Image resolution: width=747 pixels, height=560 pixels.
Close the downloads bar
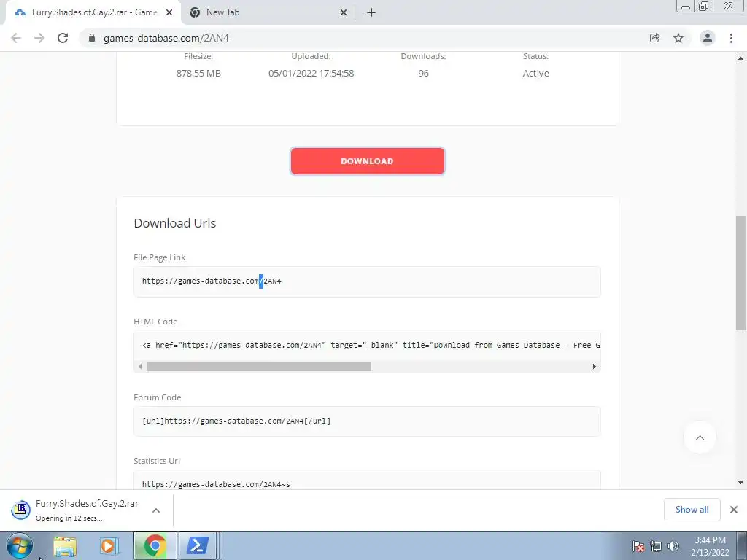click(x=734, y=510)
